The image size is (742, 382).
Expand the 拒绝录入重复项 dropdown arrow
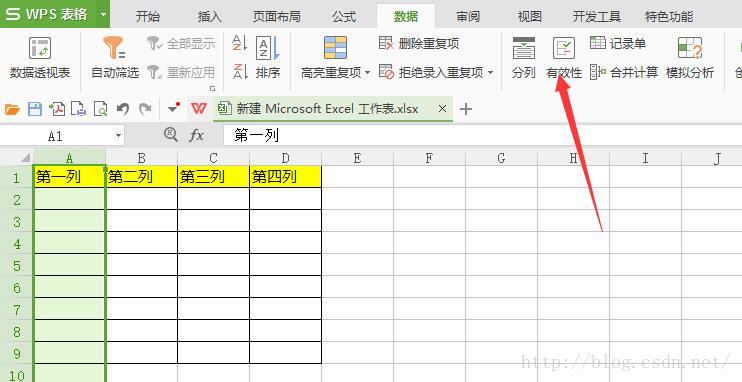(x=490, y=73)
